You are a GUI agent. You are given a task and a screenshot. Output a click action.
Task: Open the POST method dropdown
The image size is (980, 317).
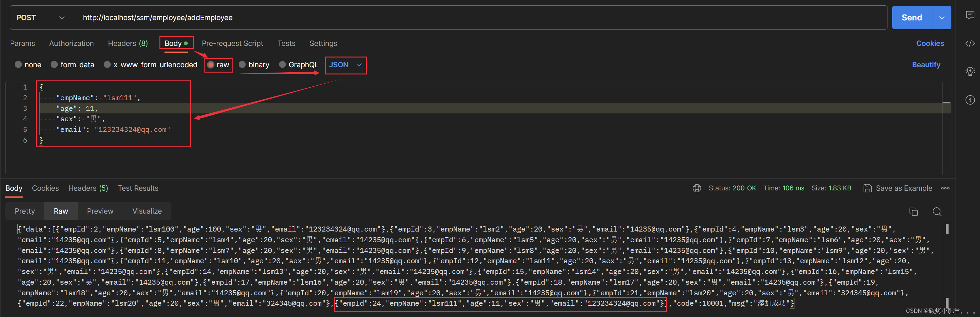40,18
